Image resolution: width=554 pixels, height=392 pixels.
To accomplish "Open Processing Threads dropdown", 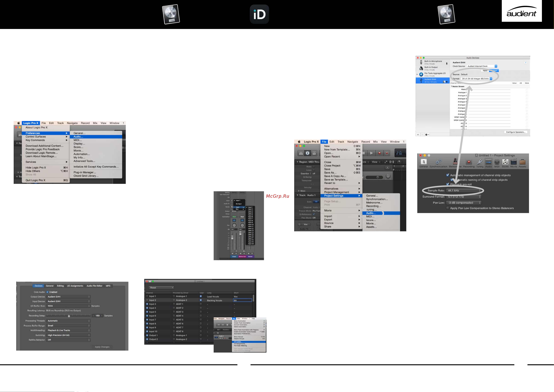I will pos(69,321).
